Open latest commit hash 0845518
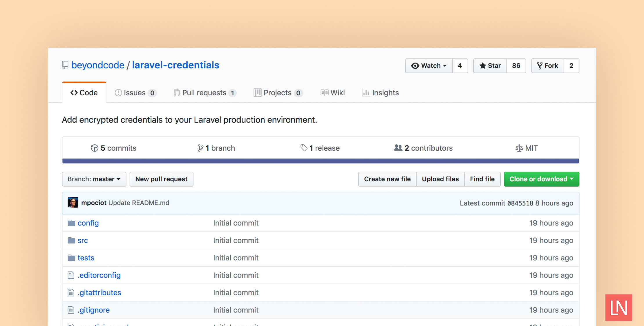The image size is (644, 326). 520,203
